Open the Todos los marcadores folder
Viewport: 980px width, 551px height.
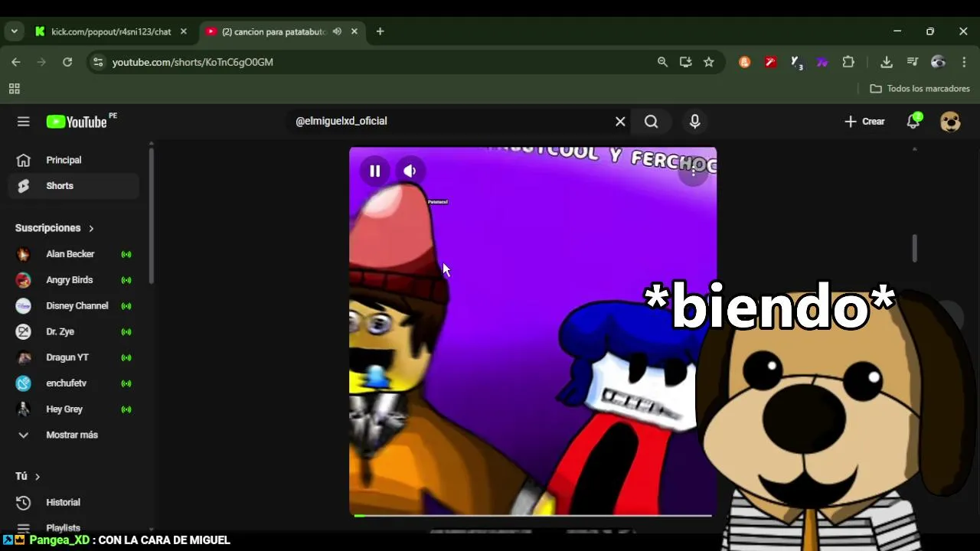pyautogui.click(x=920, y=89)
